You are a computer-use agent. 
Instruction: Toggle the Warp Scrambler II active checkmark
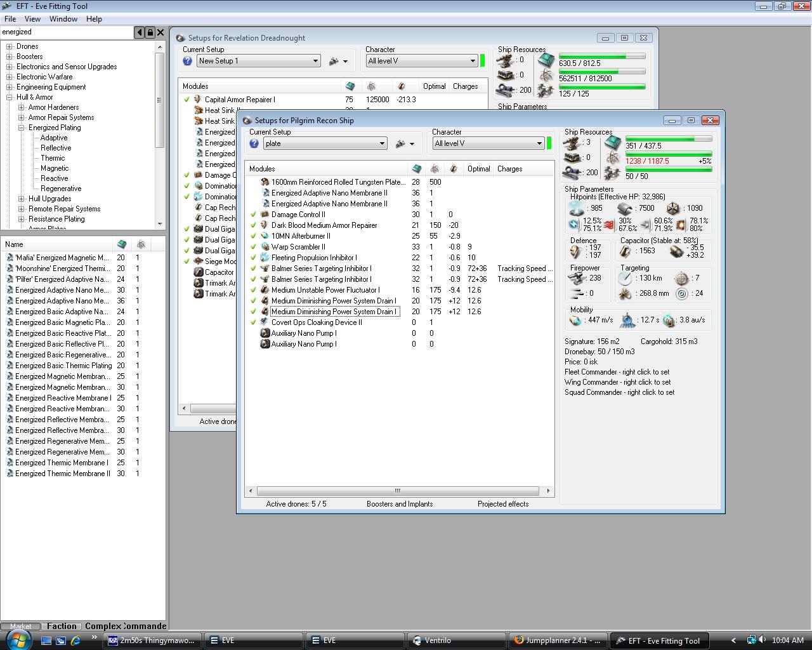[253, 247]
